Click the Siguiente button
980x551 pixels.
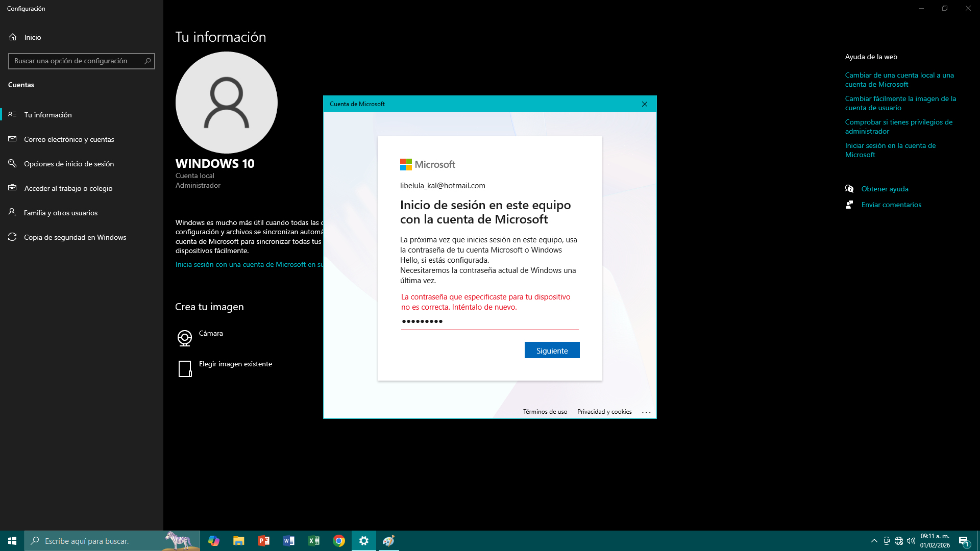[552, 350]
